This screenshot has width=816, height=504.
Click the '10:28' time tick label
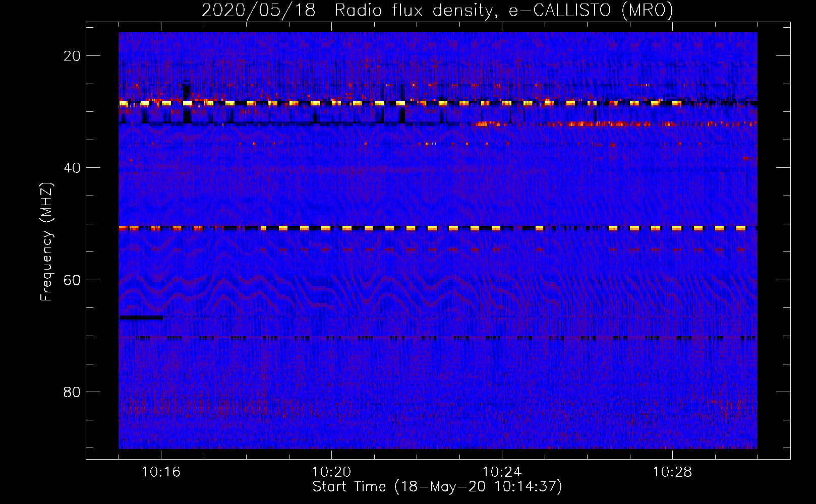click(672, 472)
